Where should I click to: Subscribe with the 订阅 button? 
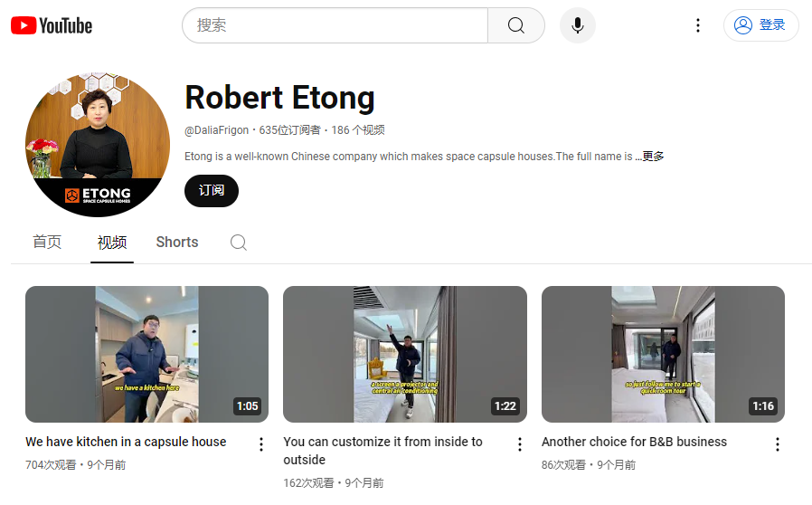tap(212, 191)
